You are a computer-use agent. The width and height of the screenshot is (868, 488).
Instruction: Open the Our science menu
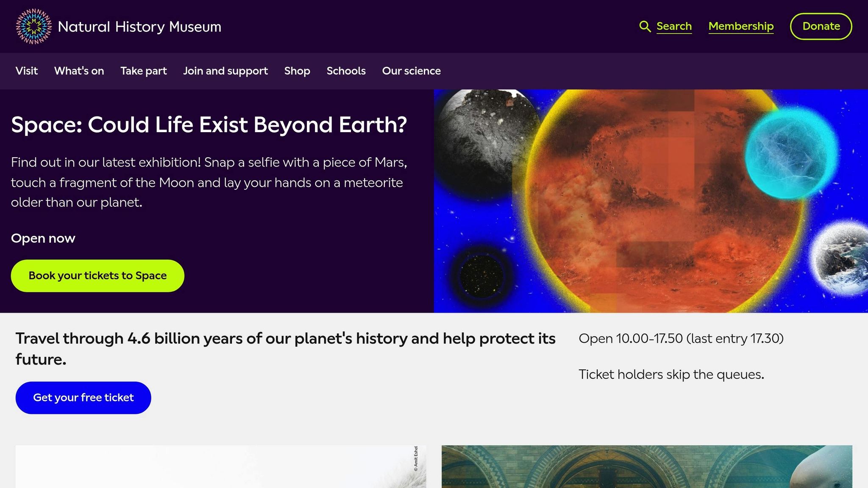point(411,71)
